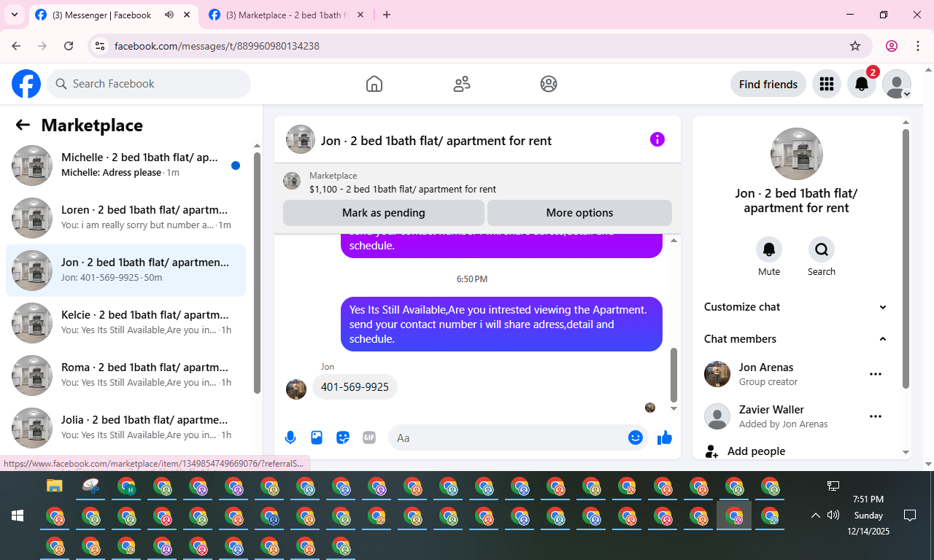Open options for Zavier Waller member
This screenshot has height=560, width=934.
[876, 416]
